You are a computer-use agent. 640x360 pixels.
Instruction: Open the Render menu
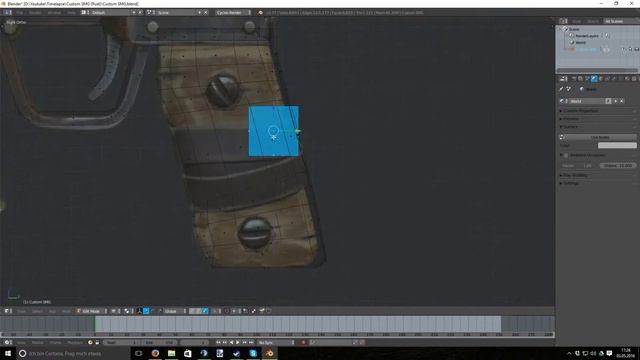pyautogui.click(x=35, y=13)
